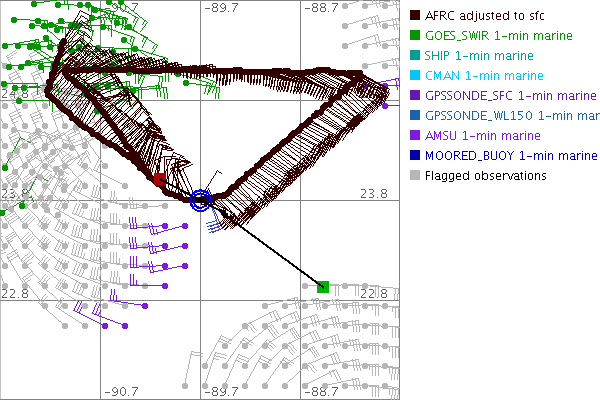Image resolution: width=600 pixels, height=400 pixels.
Task: Click the dark brown AFRC legend swatch
Action: pos(415,16)
